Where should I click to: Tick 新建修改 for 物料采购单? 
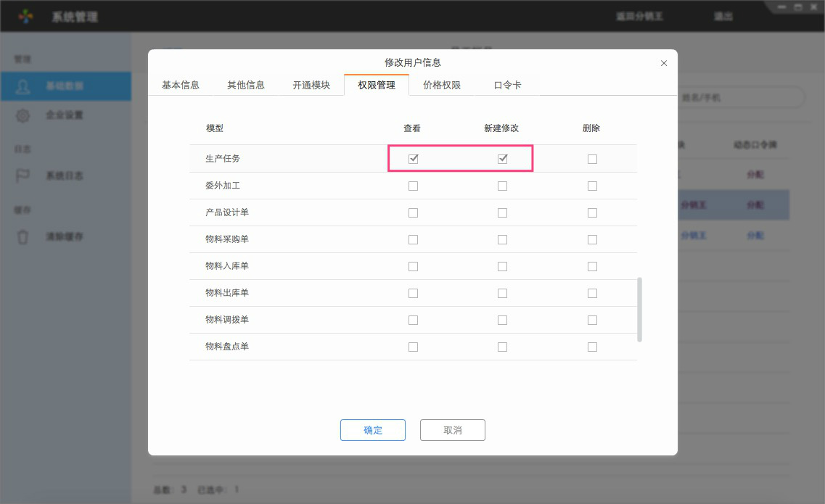tap(502, 239)
